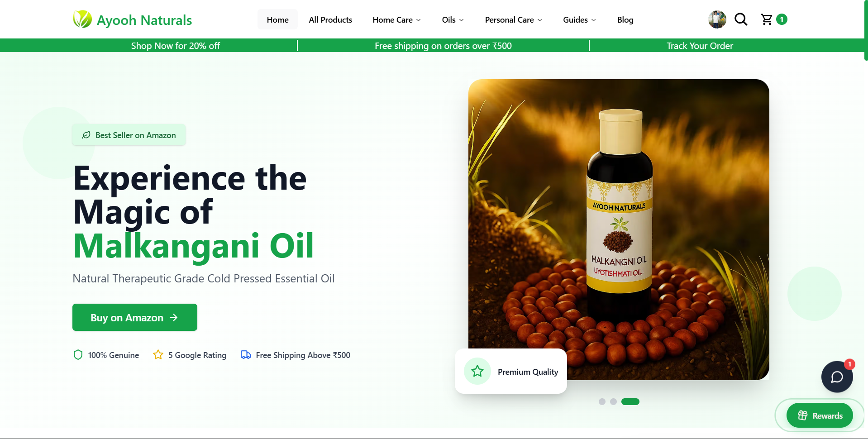This screenshot has height=439, width=868.
Task: Open the Track Your Order link
Action: 700,46
